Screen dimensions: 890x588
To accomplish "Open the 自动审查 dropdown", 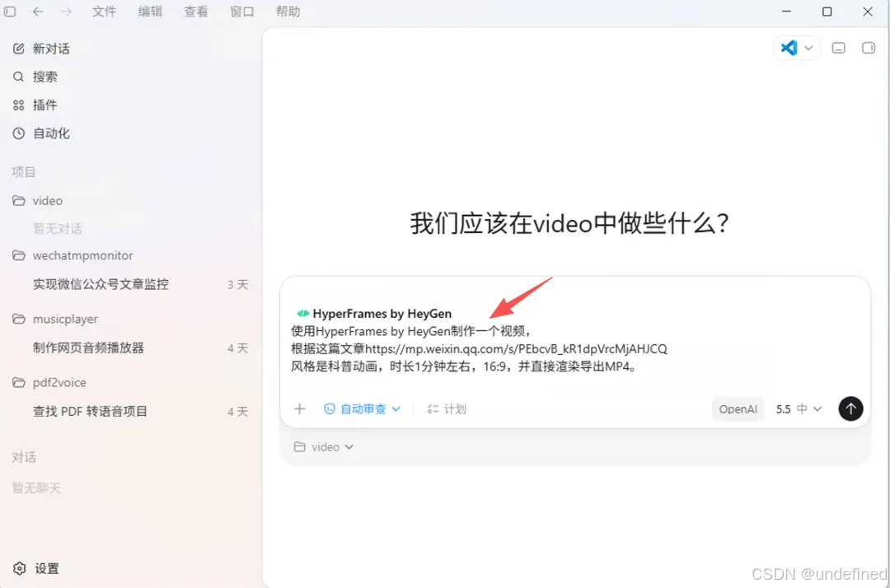I will 362,408.
